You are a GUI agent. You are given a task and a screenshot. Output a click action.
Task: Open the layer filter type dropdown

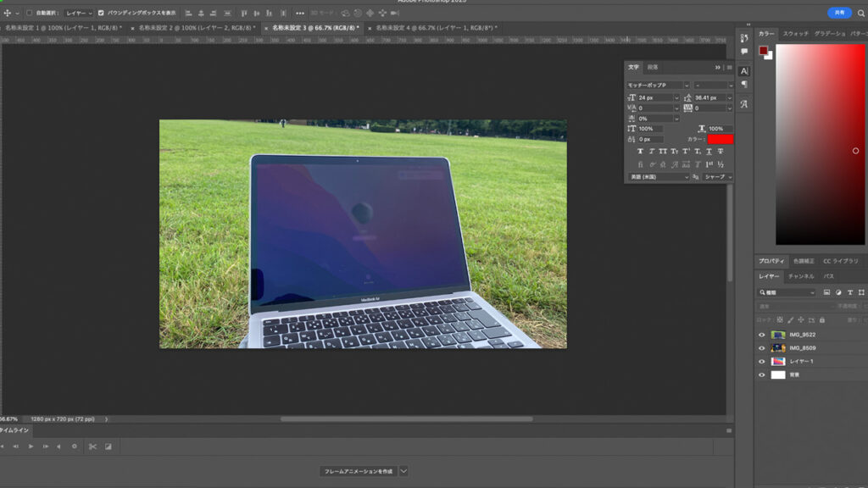pos(786,292)
